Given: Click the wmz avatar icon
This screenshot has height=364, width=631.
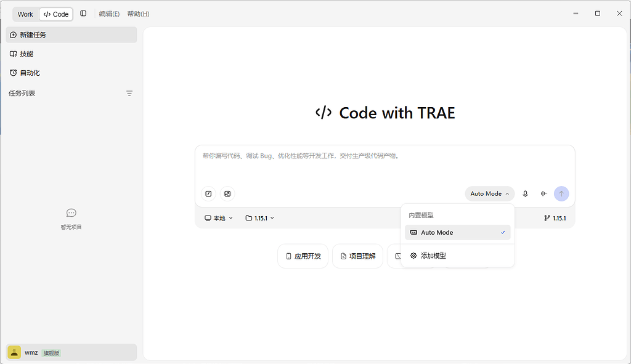Looking at the screenshot, I should (x=14, y=352).
